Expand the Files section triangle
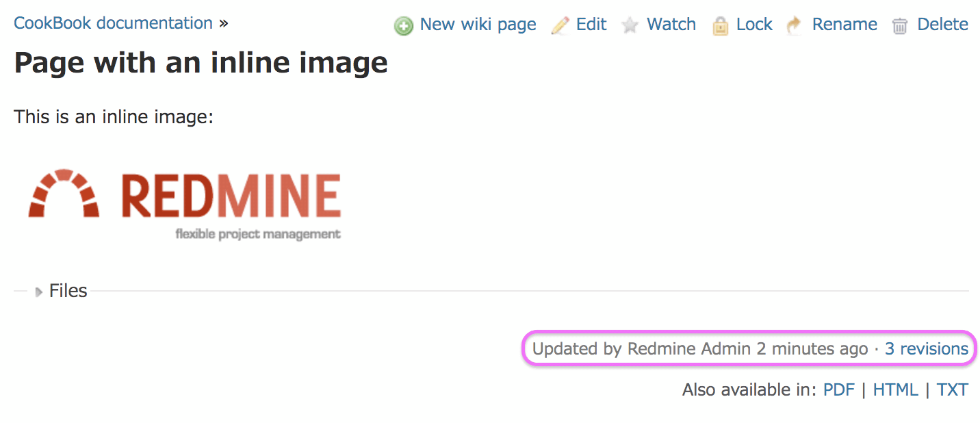The height and width of the screenshot is (423, 980). 39,292
